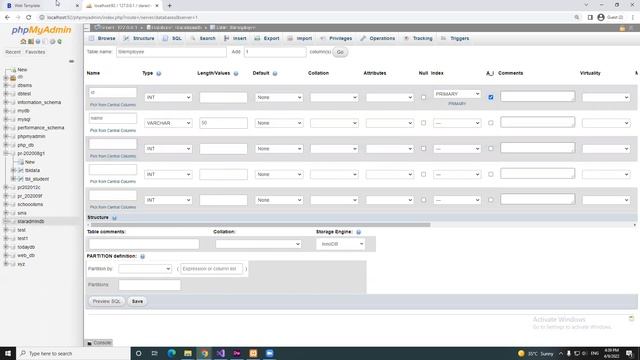Enable Auto Increment for the name column
Image resolution: width=640 pixels, height=360 pixels.
coord(491,123)
